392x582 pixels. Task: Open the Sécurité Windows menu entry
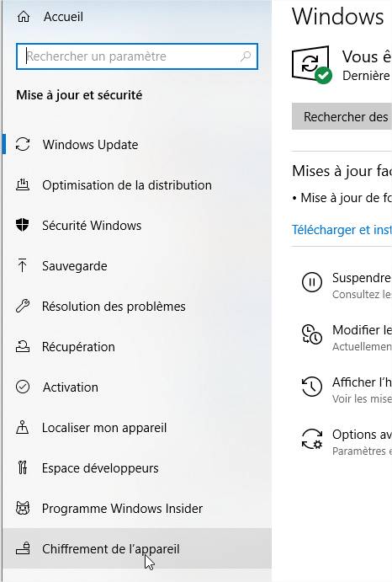point(137,225)
